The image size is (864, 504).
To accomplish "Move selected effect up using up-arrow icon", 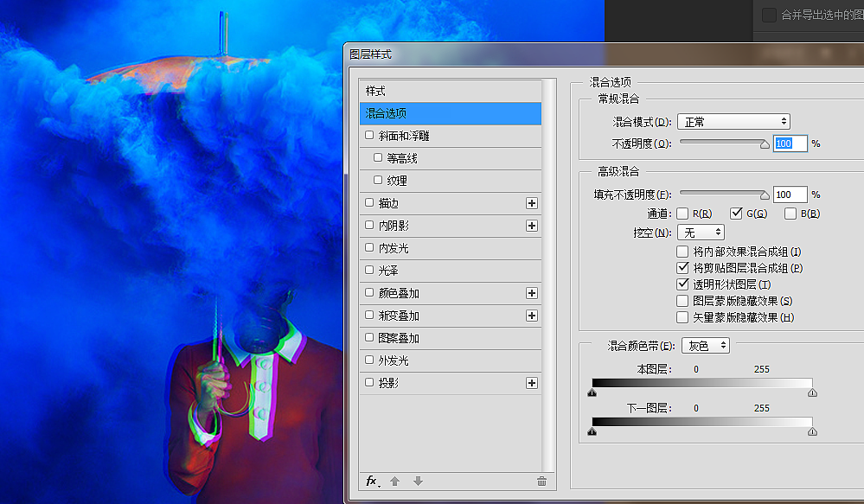I will (396, 482).
